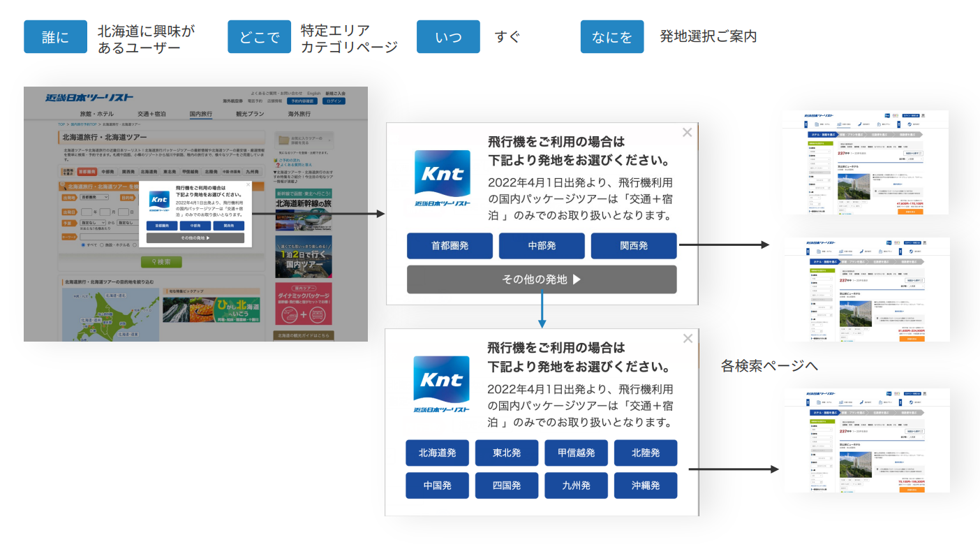This screenshot has width=980, height=547.
Task: Close the small popup overlaying the webpage
Action: [248, 185]
